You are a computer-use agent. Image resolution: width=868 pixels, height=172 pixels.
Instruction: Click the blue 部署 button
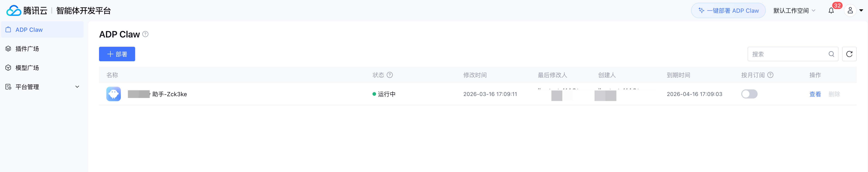[x=117, y=54]
